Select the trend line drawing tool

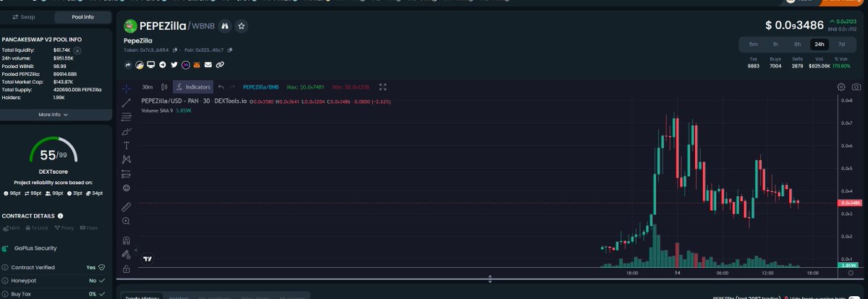point(127,104)
